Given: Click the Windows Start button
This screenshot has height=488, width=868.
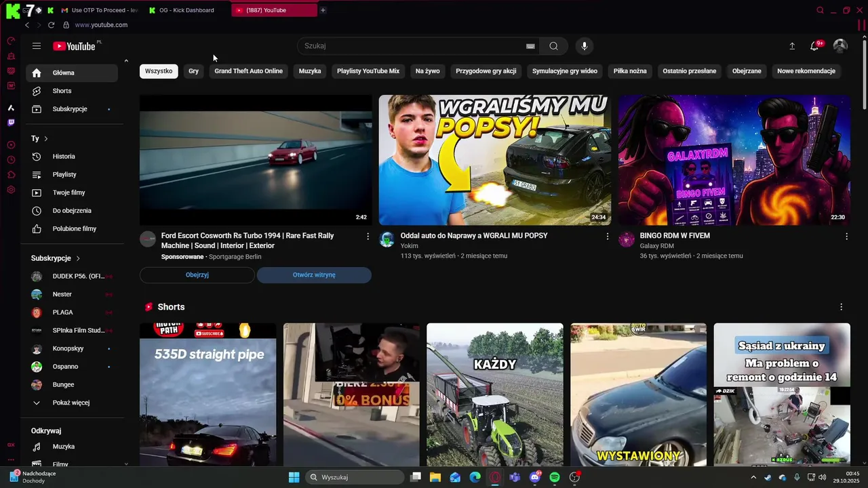Looking at the screenshot, I should tap(294, 477).
